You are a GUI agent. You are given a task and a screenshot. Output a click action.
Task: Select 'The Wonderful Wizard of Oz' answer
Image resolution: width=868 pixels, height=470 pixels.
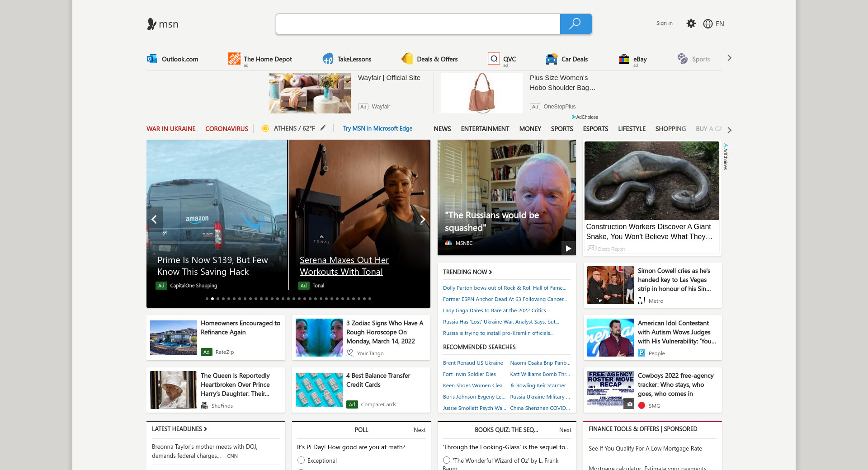click(447, 460)
